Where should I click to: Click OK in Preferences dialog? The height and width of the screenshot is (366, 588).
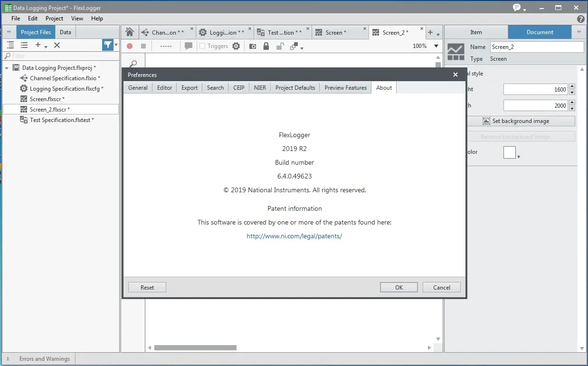399,287
